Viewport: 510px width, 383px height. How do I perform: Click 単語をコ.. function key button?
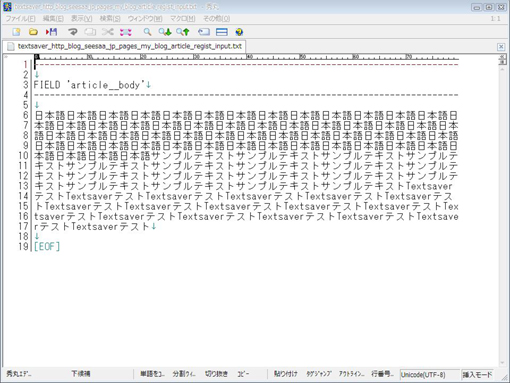point(152,374)
